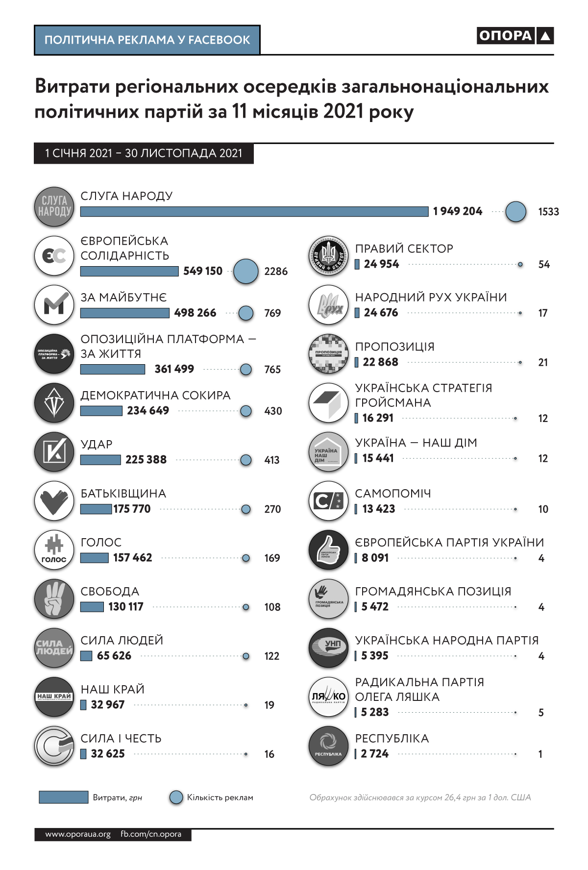
Task: Click the Самопоміч party logo
Action: tap(328, 501)
